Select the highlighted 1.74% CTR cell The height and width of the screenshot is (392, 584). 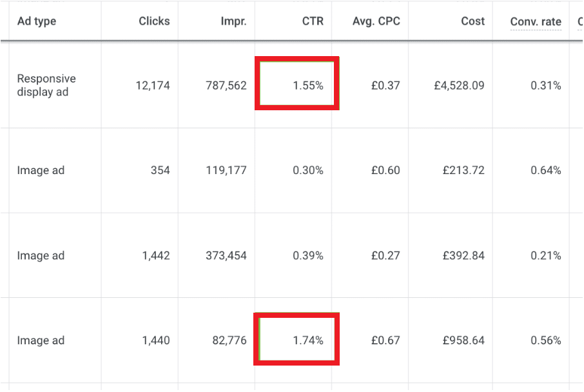click(297, 339)
